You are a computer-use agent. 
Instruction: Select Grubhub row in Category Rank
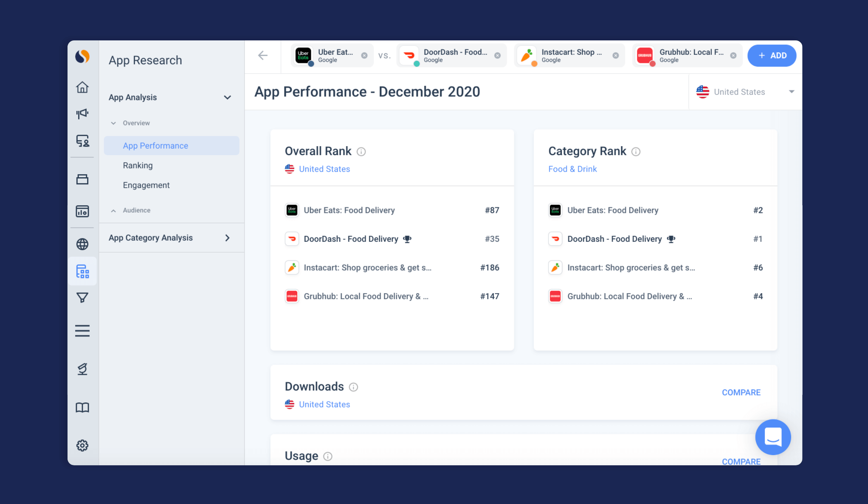[656, 296]
